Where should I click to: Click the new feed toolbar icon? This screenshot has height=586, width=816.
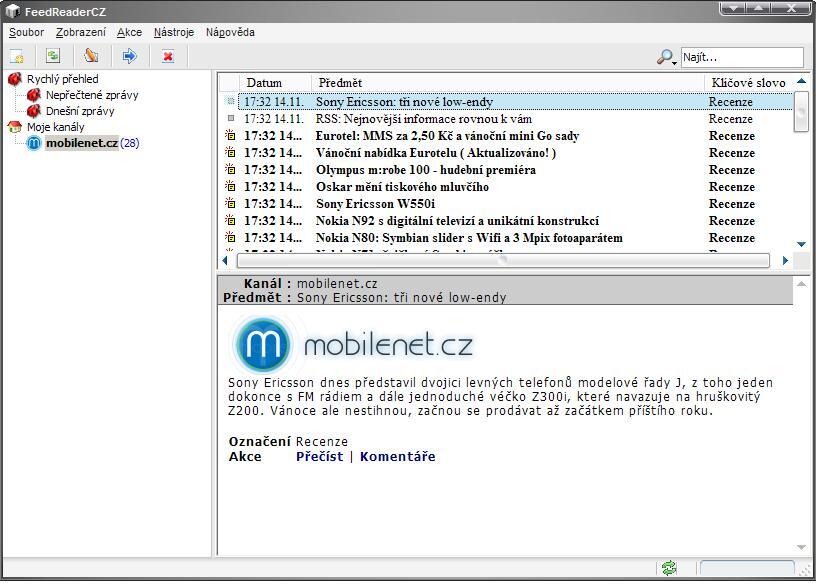[17, 57]
